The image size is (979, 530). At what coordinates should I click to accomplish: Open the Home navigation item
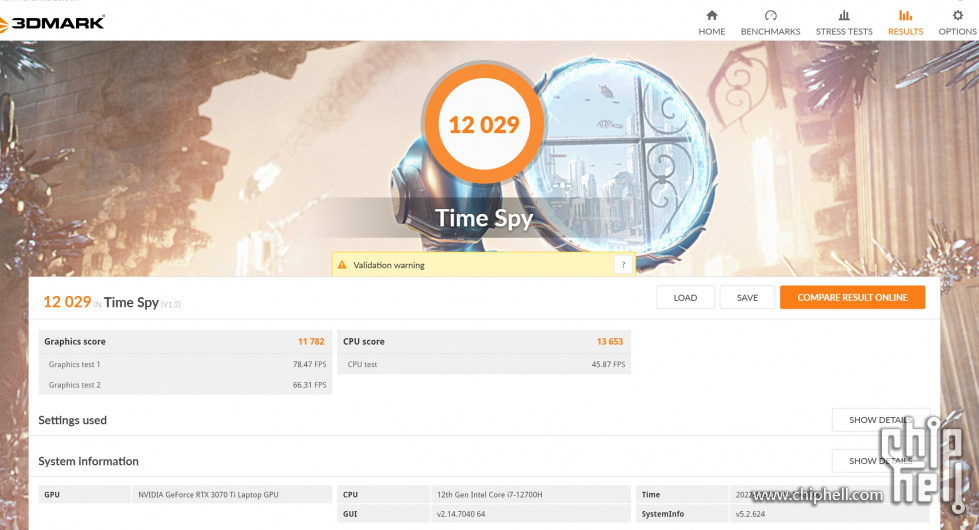click(x=711, y=23)
